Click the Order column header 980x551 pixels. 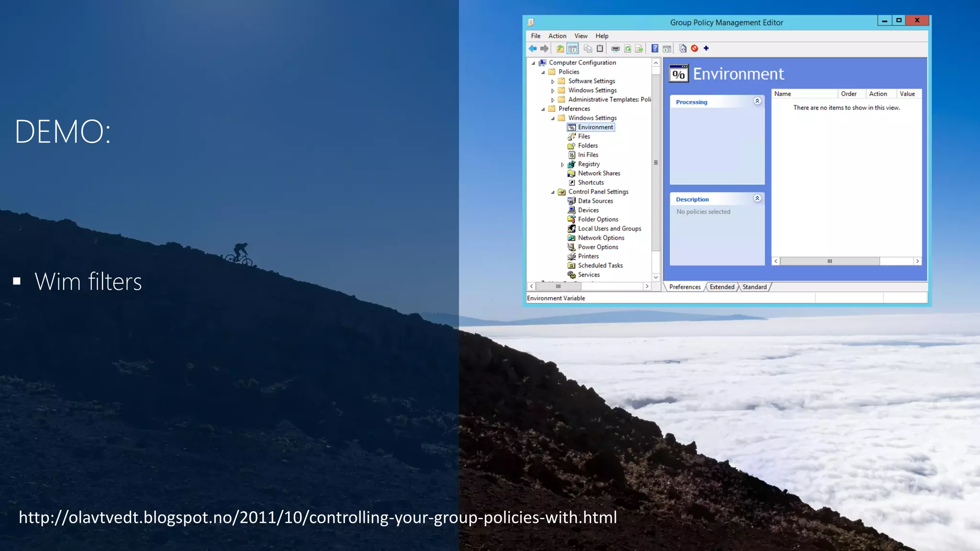(851, 94)
